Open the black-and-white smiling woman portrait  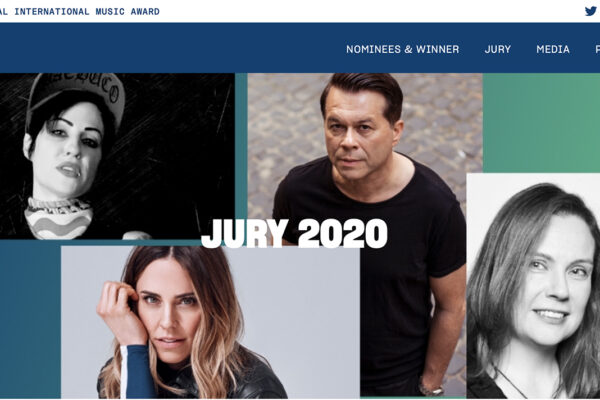[533, 286]
